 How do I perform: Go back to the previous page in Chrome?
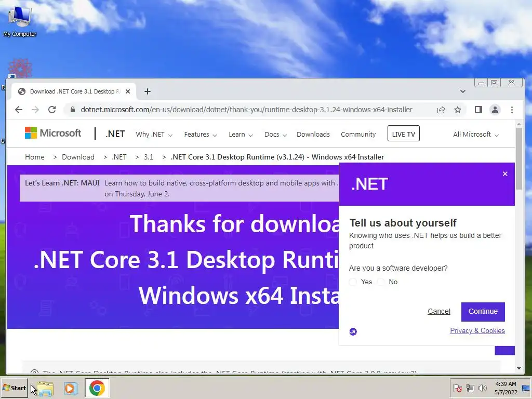tap(19, 110)
